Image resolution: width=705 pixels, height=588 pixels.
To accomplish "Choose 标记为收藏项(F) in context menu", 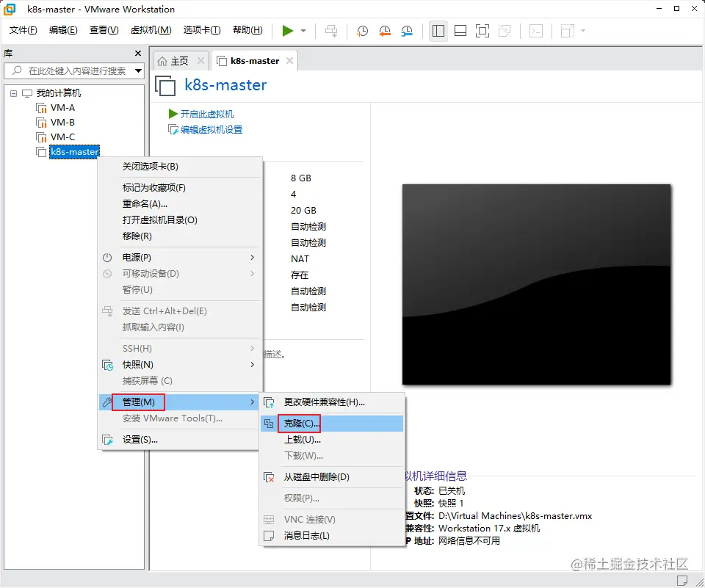I will [180, 188].
